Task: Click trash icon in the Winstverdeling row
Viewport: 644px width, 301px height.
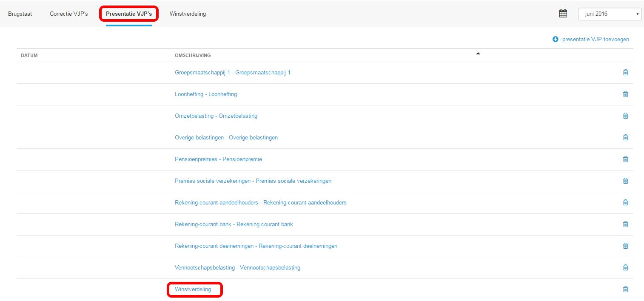Action: pyautogui.click(x=625, y=289)
